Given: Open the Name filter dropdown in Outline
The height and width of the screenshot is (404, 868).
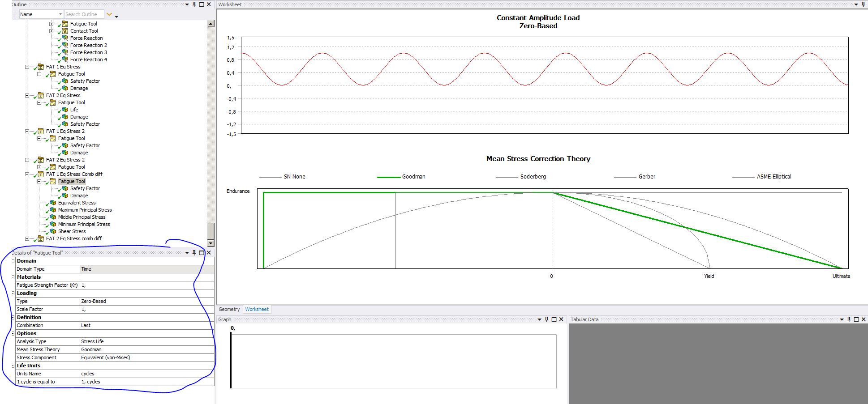Looking at the screenshot, I should pyautogui.click(x=60, y=14).
